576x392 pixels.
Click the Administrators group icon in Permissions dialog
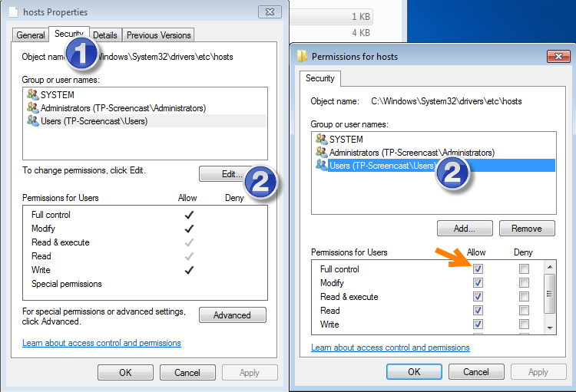[x=321, y=152]
